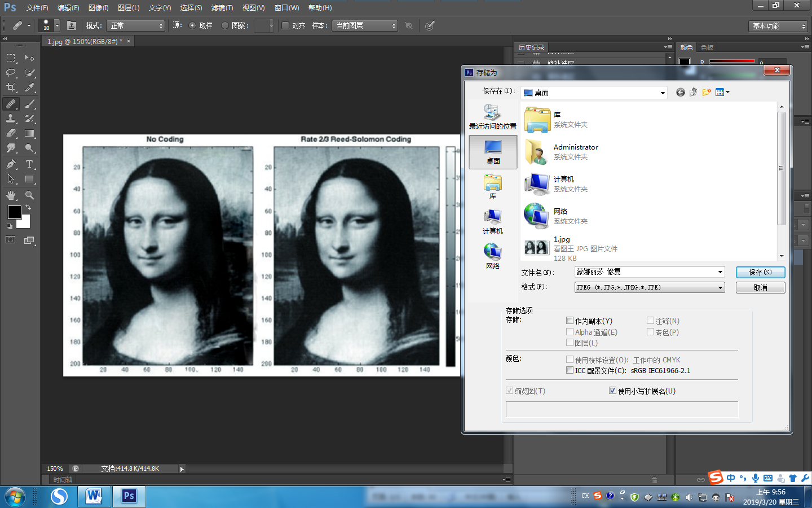This screenshot has width=812, height=508.
Task: Click black foreground color swatch
Action: 15,212
